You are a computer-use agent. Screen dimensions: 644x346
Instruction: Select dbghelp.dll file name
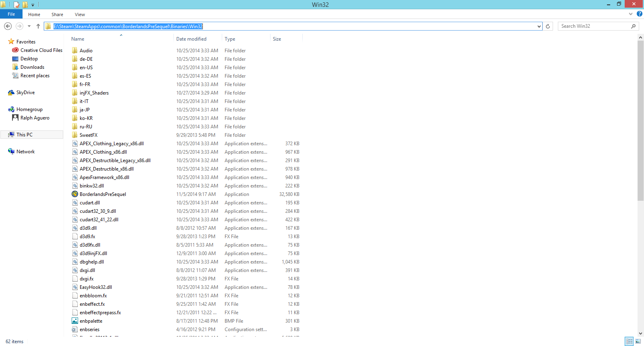coord(92,262)
